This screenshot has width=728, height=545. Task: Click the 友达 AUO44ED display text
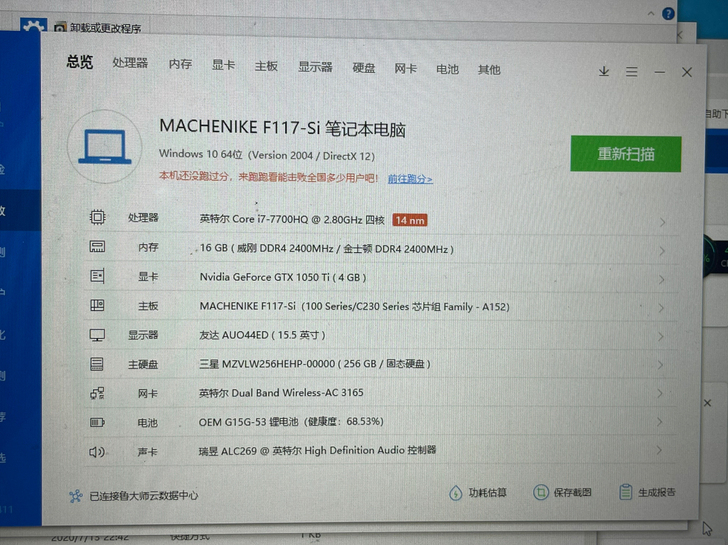[x=262, y=335]
